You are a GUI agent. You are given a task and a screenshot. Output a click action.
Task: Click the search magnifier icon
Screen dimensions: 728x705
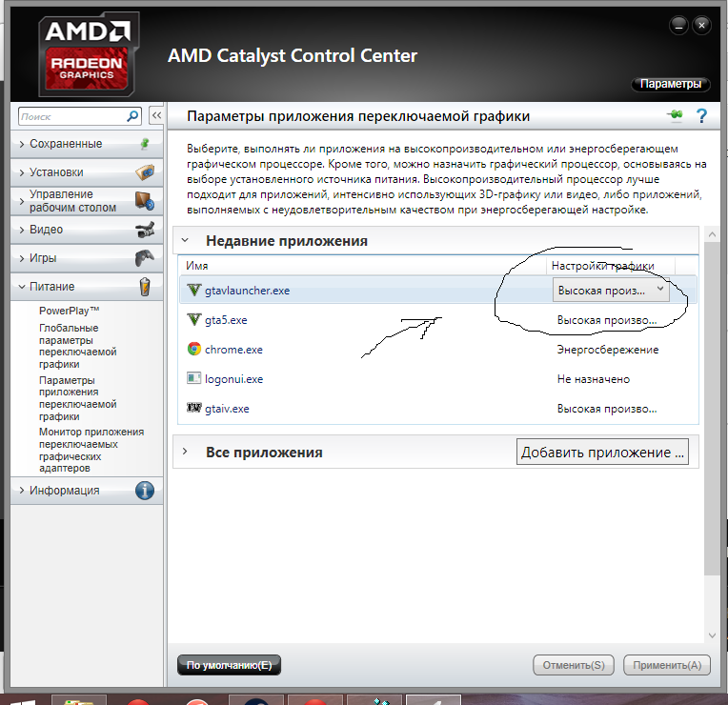coord(132,116)
